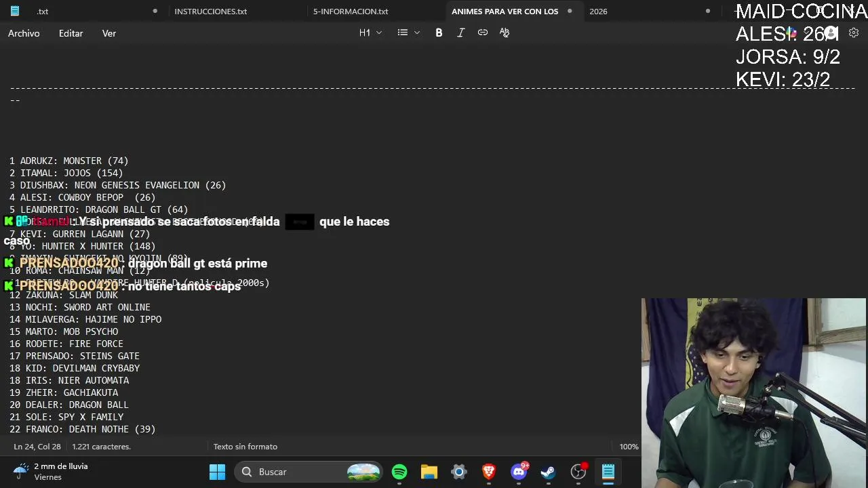Click the 1.221 caracteres status entry

pos(101,447)
